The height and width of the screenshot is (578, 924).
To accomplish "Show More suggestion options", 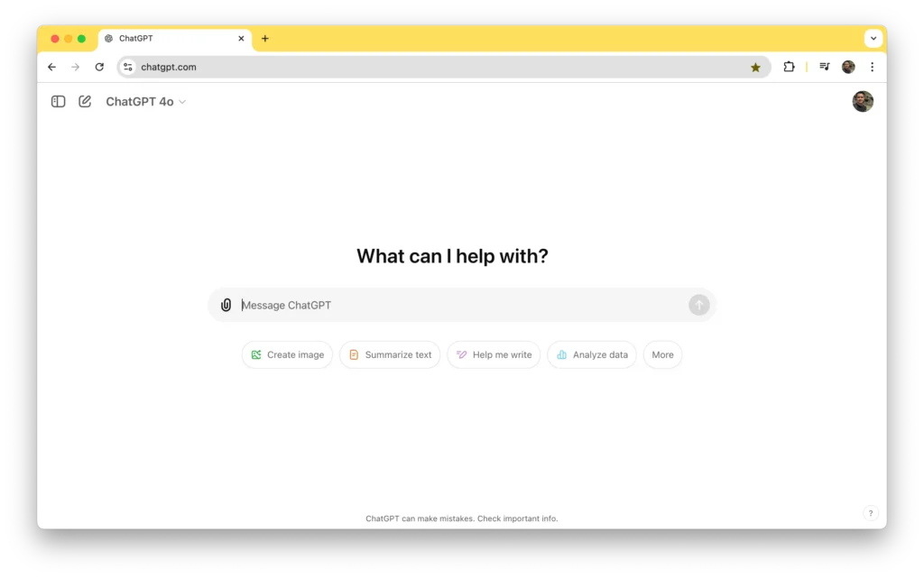I will pyautogui.click(x=662, y=355).
